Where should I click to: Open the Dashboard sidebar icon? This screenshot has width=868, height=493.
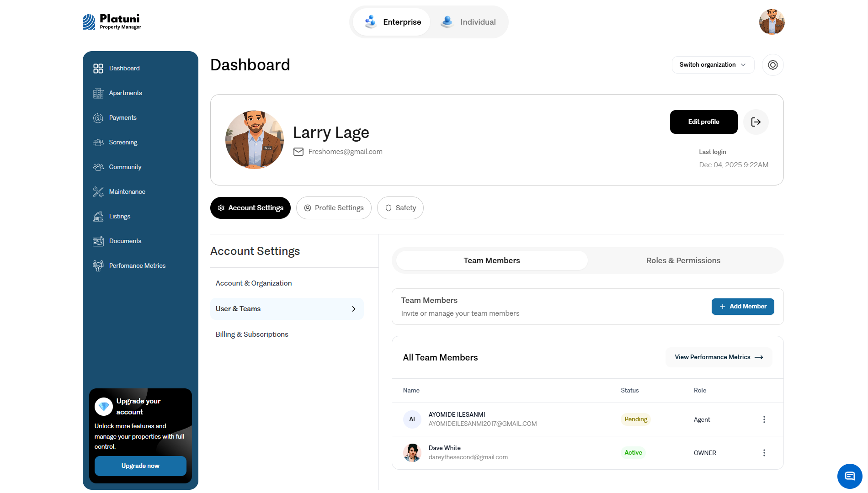pyautogui.click(x=98, y=69)
